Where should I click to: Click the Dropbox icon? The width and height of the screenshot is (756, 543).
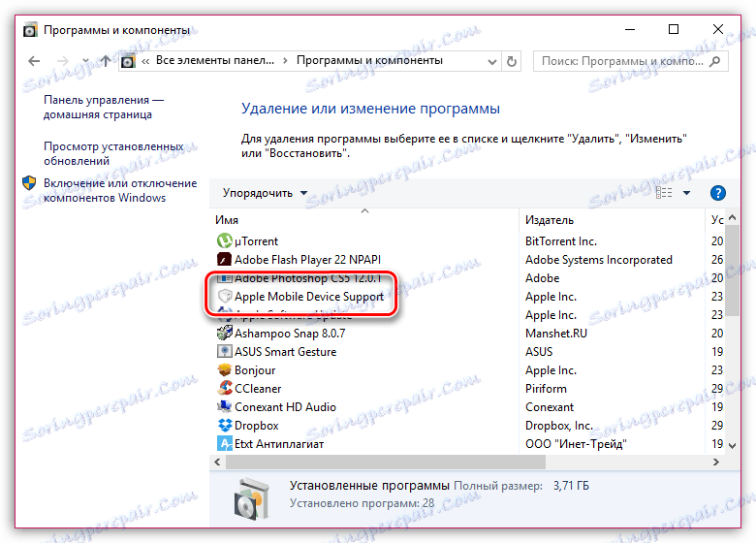click(x=224, y=425)
